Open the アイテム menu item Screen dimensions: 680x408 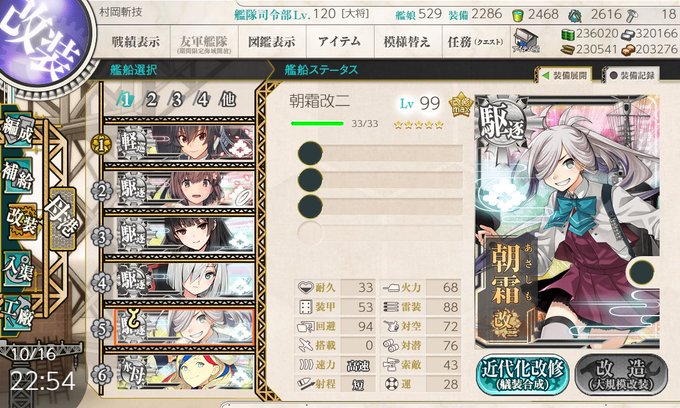pos(340,42)
